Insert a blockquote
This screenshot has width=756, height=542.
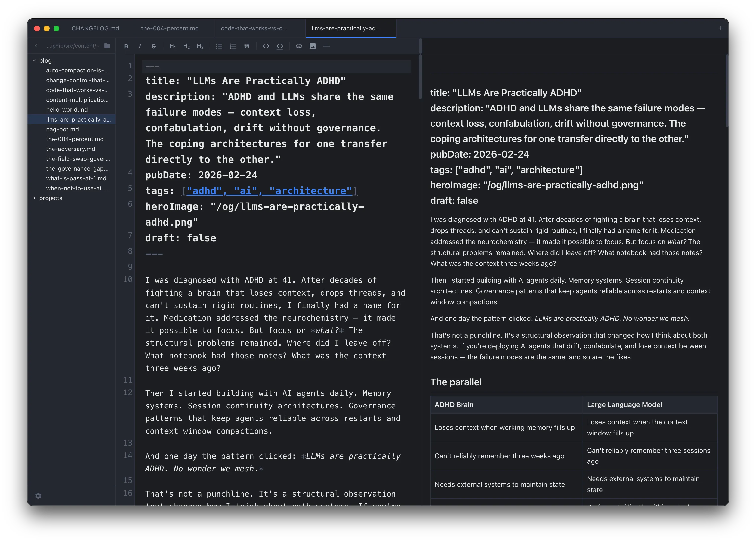point(247,46)
